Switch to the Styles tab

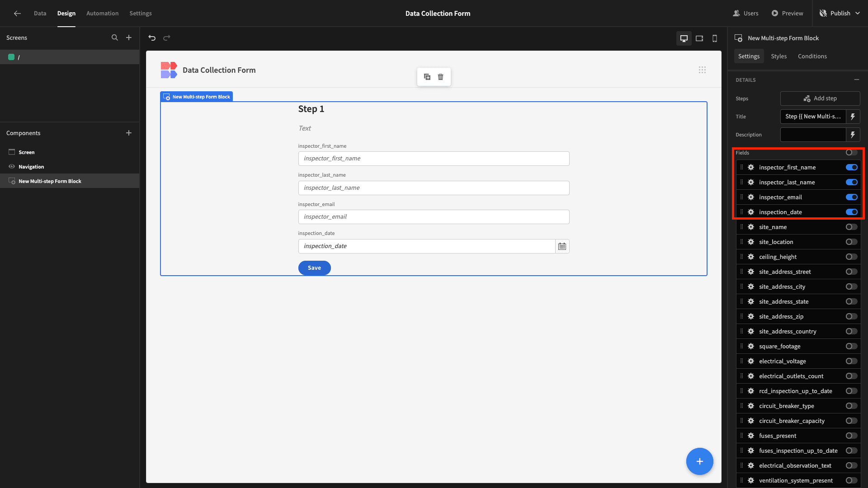point(778,56)
